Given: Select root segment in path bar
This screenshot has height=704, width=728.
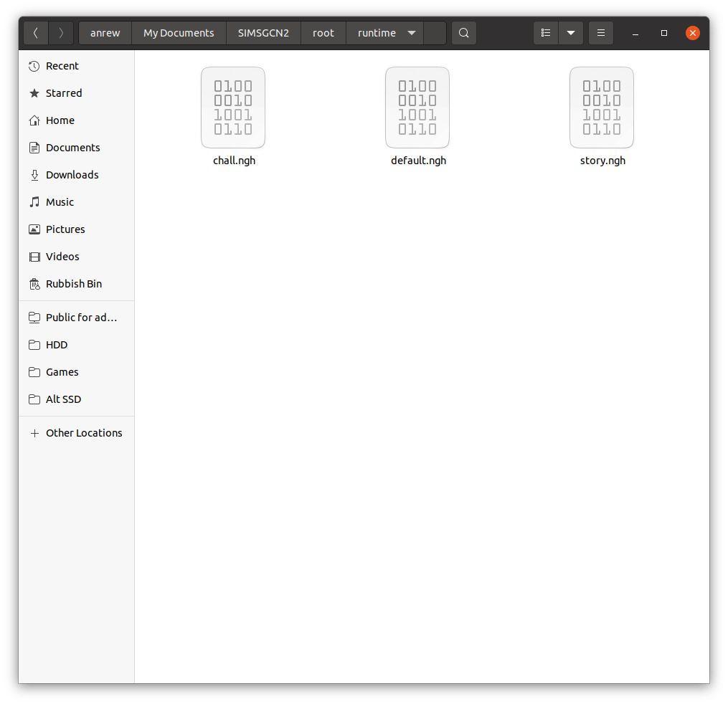Looking at the screenshot, I should click(x=323, y=33).
